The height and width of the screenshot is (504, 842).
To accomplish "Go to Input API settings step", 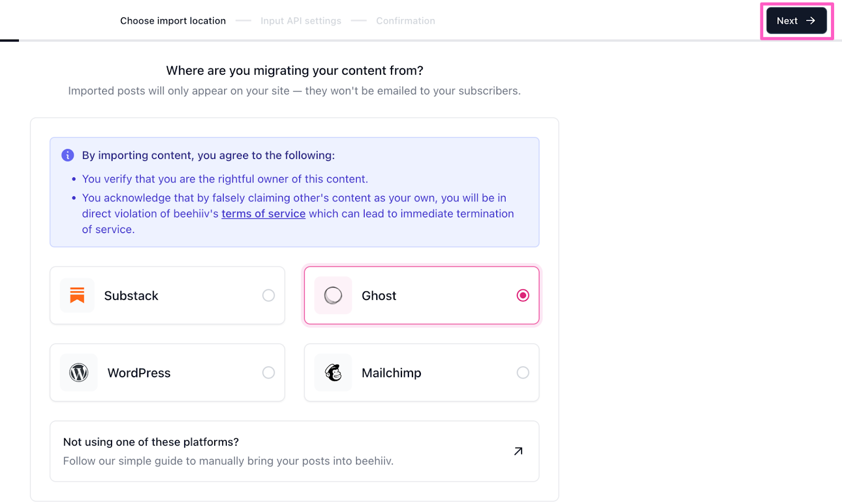I will coord(300,21).
